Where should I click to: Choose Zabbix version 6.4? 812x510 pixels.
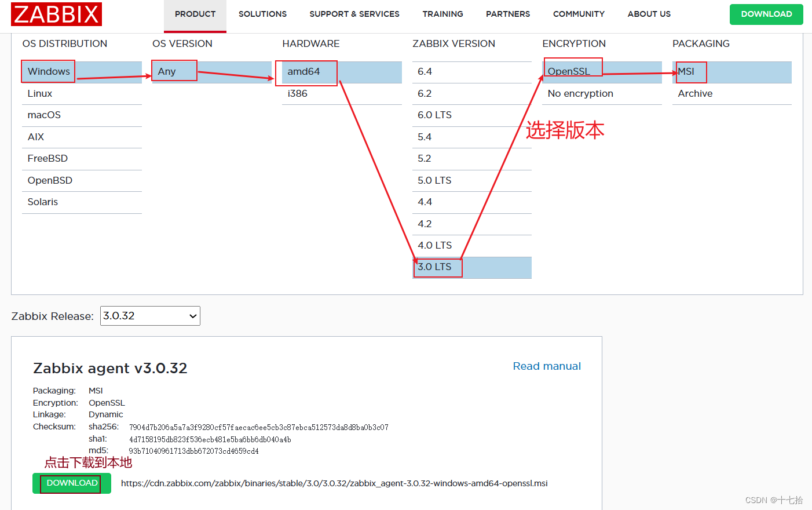point(472,72)
